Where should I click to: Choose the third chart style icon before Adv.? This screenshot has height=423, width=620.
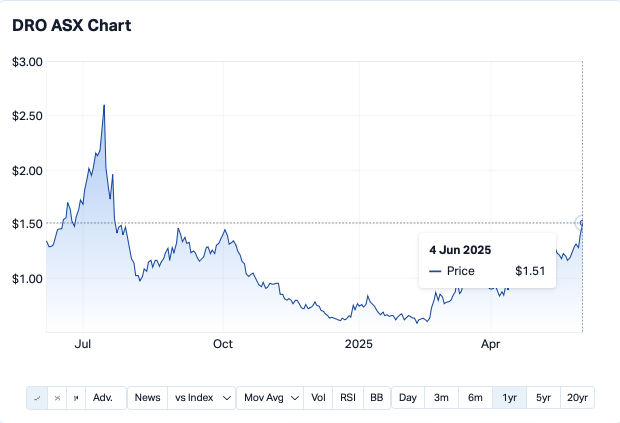point(76,398)
